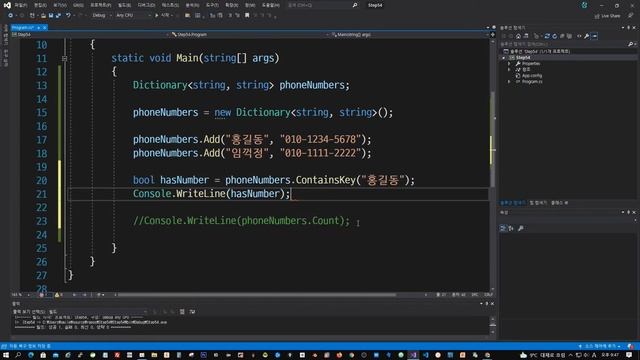This screenshot has width=640, height=360.
Task: Open the Project menu
Action: tap(101, 5)
